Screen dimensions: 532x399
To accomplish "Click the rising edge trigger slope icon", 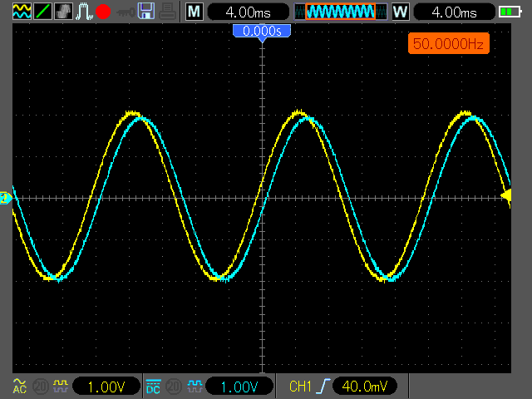I will click(322, 387).
